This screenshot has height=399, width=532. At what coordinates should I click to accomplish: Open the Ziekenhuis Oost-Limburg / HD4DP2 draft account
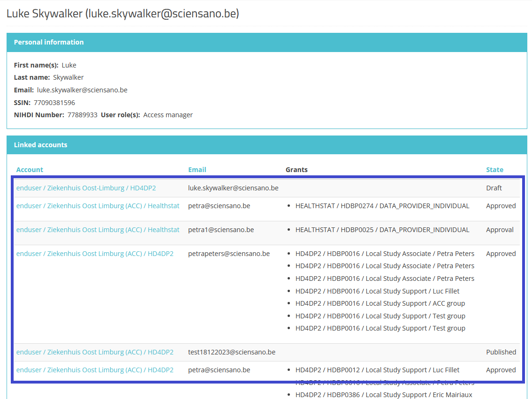click(x=86, y=188)
